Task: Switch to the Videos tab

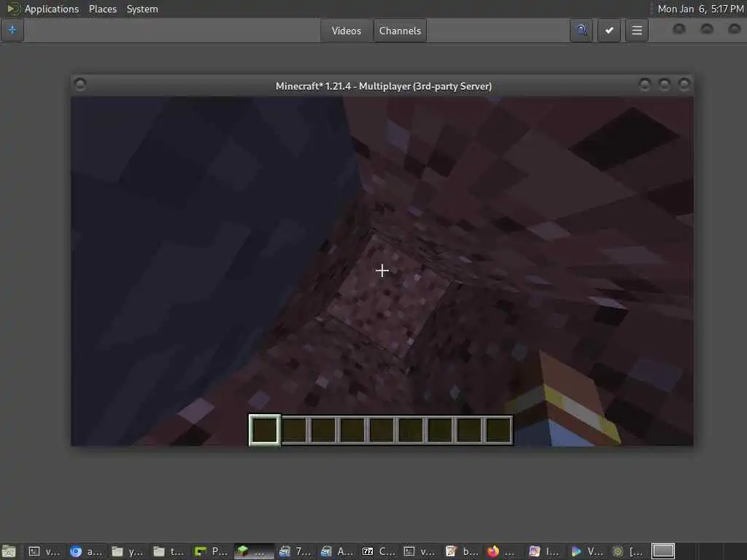Action: [347, 31]
